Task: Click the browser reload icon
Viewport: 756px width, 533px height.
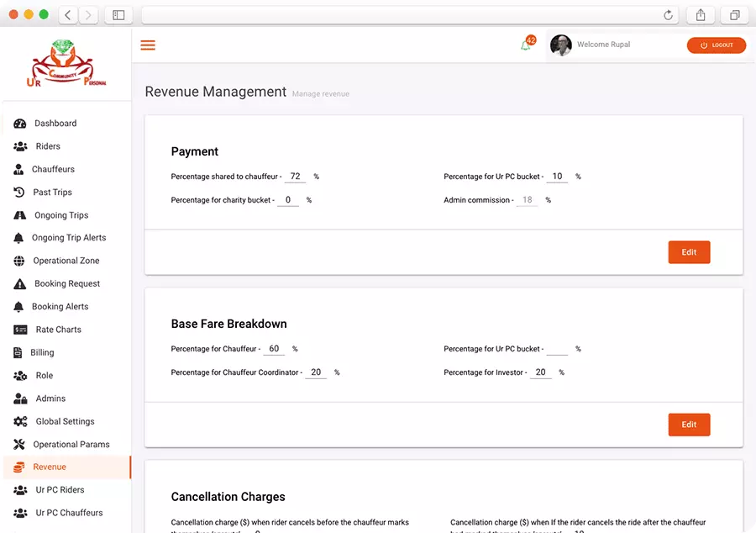Action: (668, 15)
